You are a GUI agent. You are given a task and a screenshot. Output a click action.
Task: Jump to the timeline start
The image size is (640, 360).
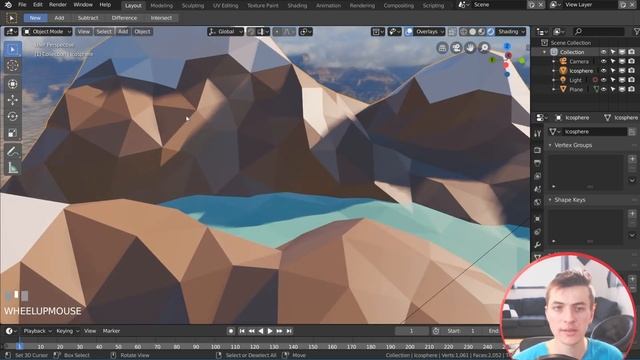click(242, 331)
